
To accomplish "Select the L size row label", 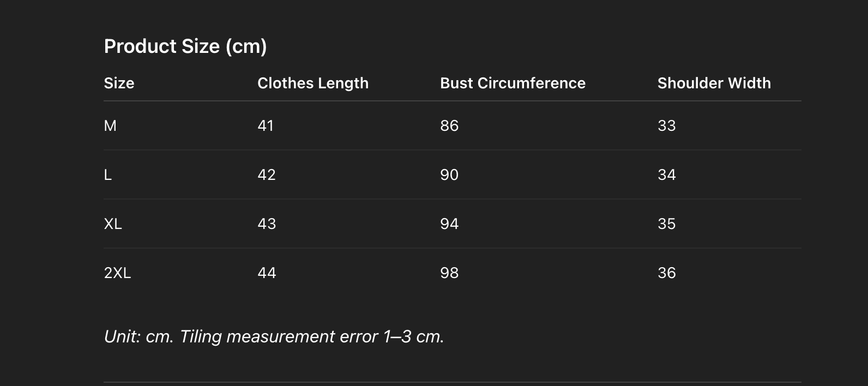I will click(108, 175).
